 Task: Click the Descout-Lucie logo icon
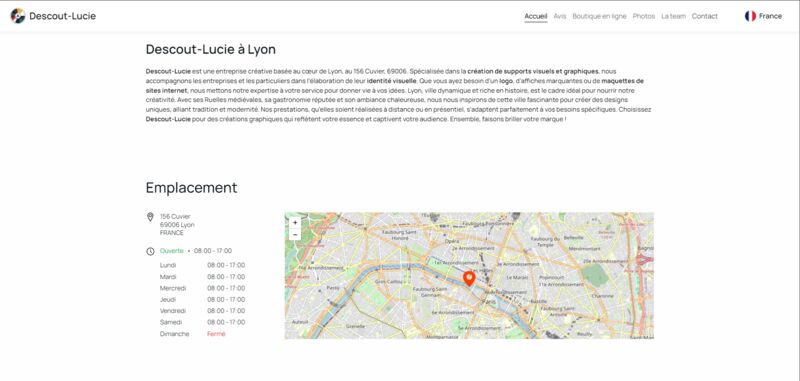pyautogui.click(x=18, y=16)
